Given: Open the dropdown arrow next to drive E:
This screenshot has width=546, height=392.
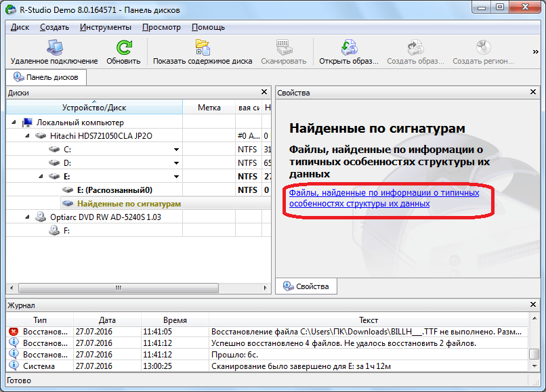Looking at the screenshot, I should pos(176,177).
